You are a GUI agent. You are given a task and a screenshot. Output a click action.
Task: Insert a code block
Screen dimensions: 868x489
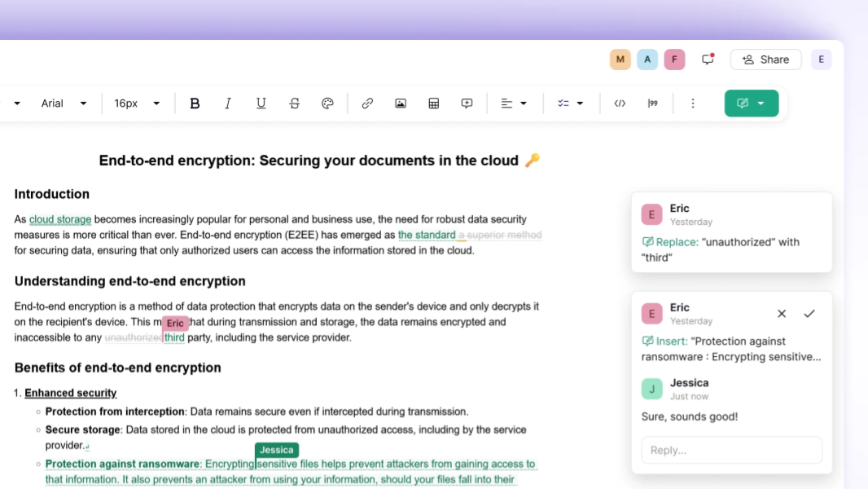point(620,104)
